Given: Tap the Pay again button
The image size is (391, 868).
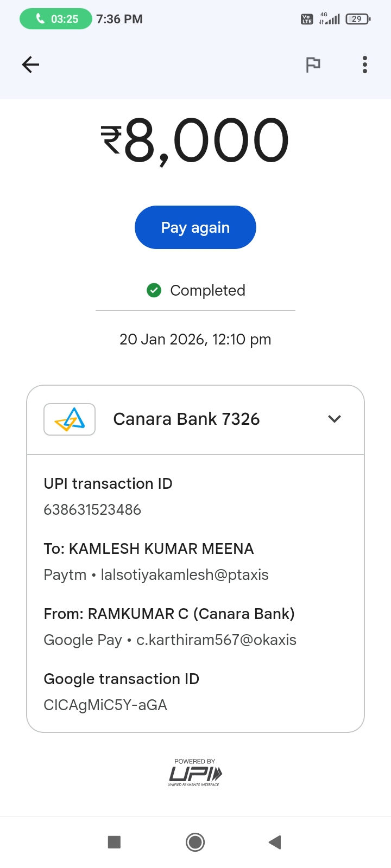Looking at the screenshot, I should click(195, 227).
